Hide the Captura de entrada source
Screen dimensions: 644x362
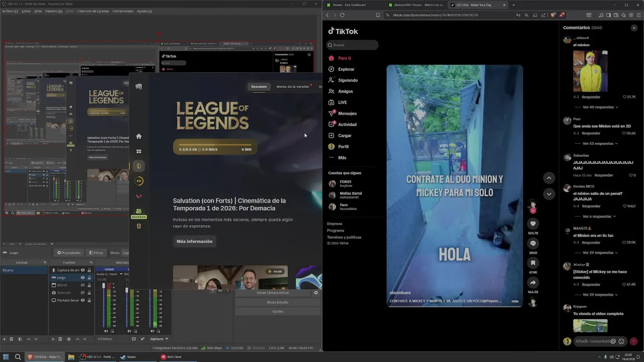[x=83, y=270]
